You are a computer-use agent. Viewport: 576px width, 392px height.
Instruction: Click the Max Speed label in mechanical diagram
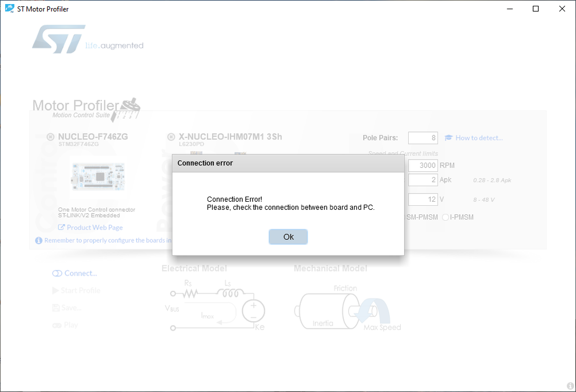pos(382,327)
